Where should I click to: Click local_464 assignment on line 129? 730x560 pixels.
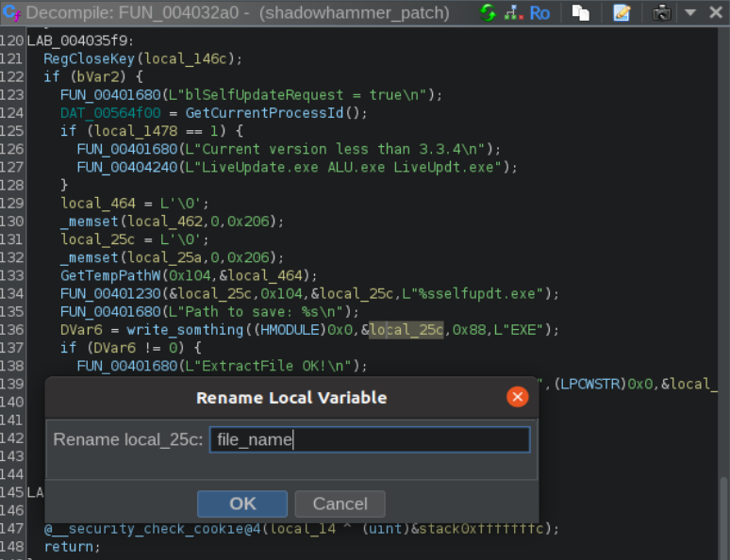(98, 204)
